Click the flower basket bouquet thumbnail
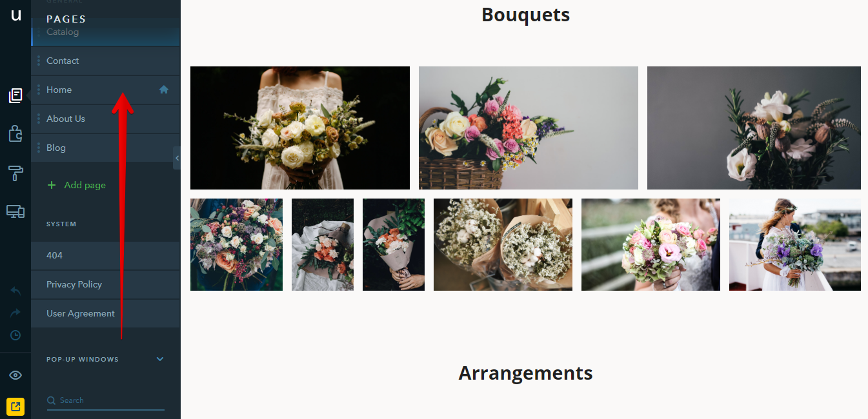Viewport: 868px width, 419px height. 529,128
